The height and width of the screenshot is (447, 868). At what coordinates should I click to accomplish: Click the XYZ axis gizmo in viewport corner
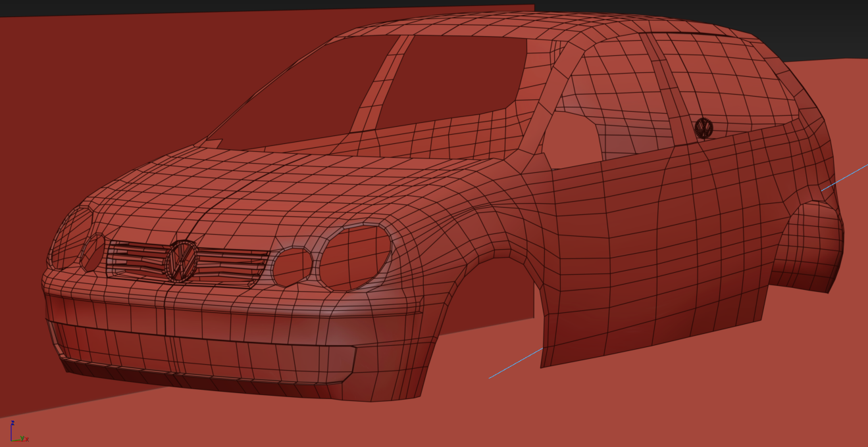[18, 432]
